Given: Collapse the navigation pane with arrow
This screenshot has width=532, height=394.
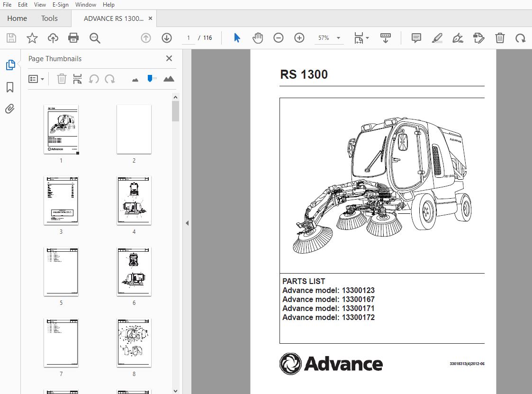Looking at the screenshot, I should pos(187,223).
